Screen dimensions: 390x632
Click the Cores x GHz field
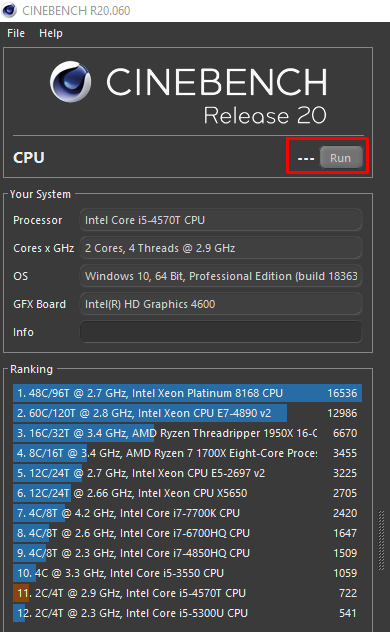(221, 248)
